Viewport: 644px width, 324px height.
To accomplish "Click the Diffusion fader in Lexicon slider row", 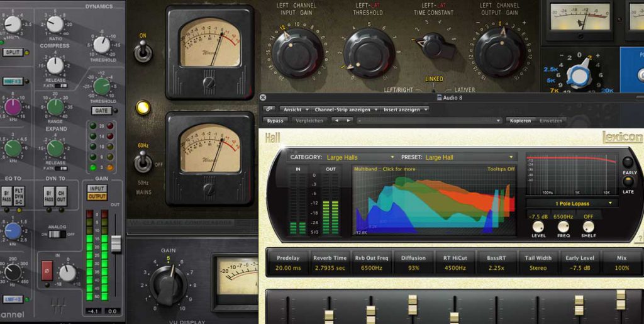I will (413, 305).
